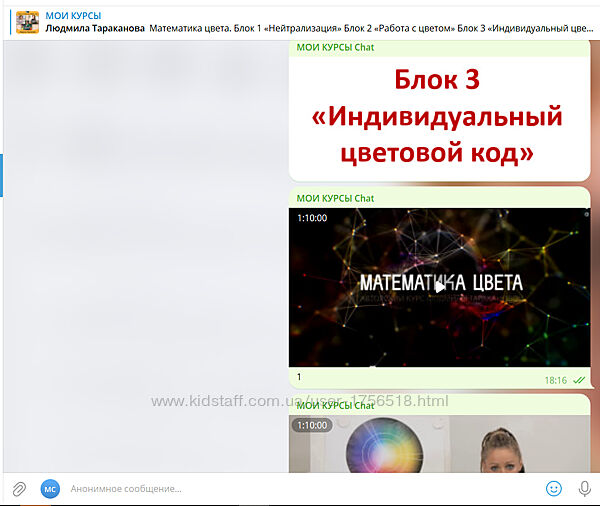Click the caption "1" under the video
The height and width of the screenshot is (506, 600).
299,377
